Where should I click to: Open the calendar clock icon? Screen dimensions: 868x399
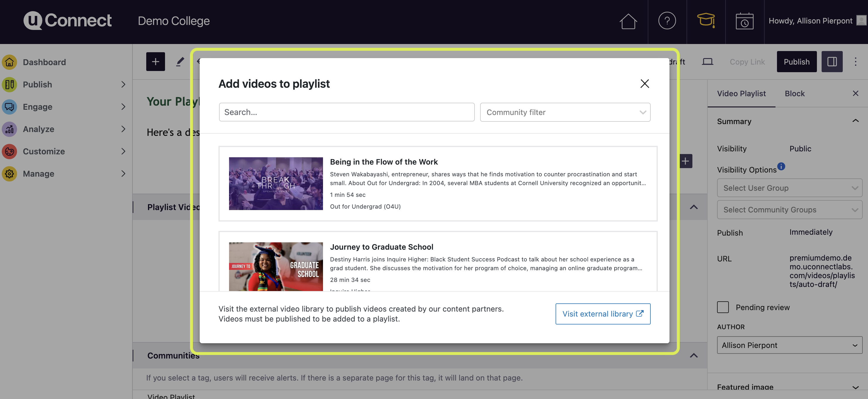tap(744, 21)
